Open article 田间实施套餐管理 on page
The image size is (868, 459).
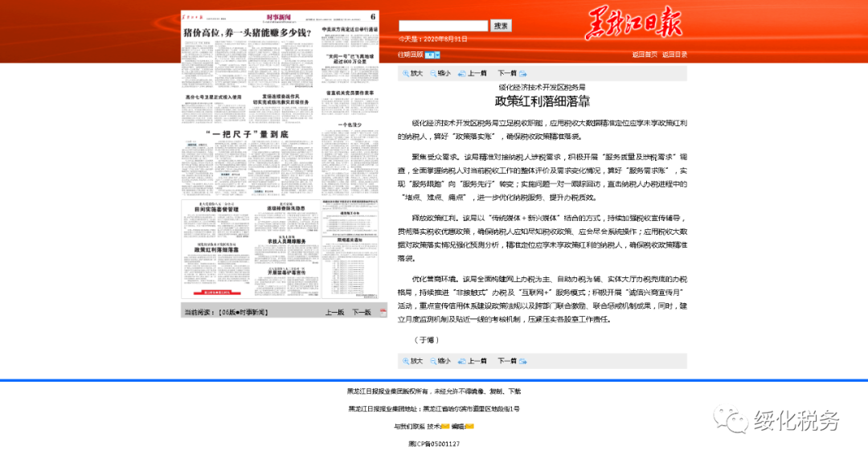pos(216,210)
